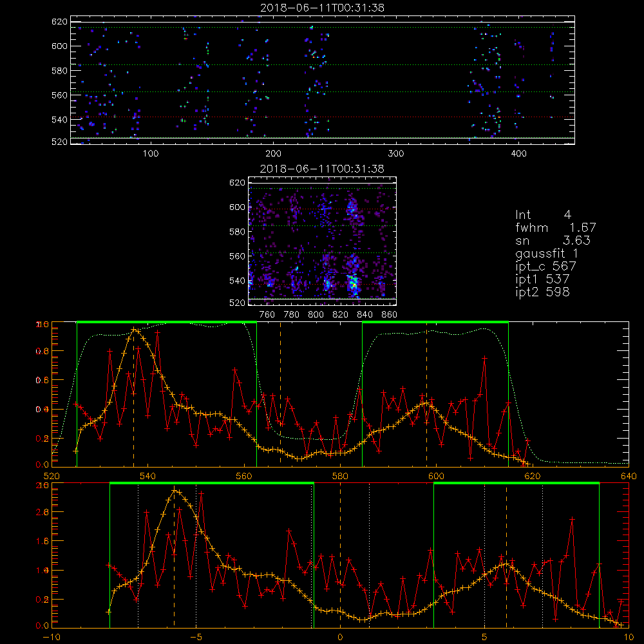Click the x-axis label 5 of the bottom plot

coord(485,638)
